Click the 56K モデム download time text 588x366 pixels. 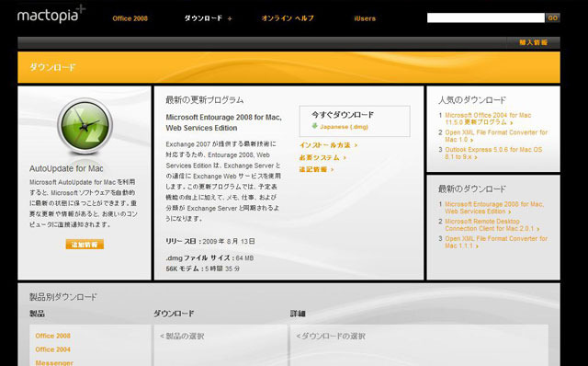(202, 269)
